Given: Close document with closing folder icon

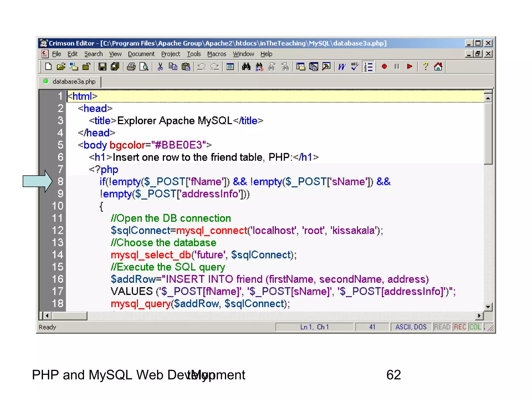Looking at the screenshot, I should 86,67.
